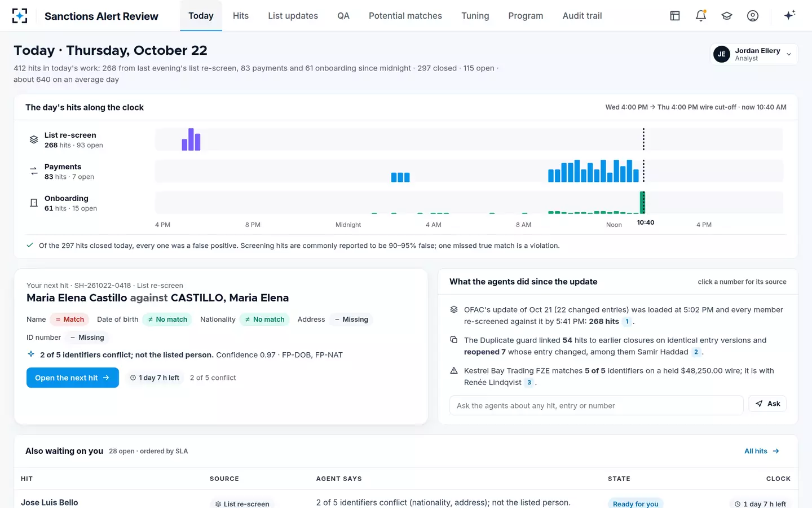Click the Duplicate guard copy icon

click(454, 340)
